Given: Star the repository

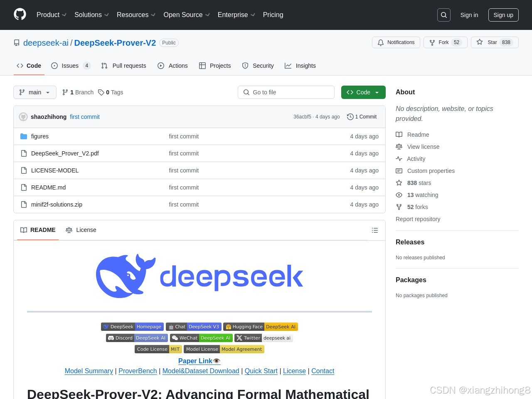Looking at the screenshot, I should (x=495, y=42).
